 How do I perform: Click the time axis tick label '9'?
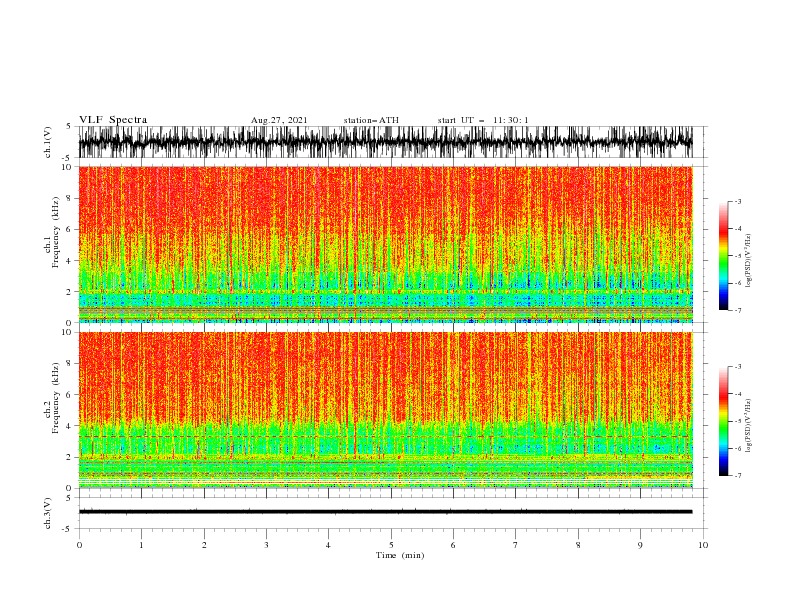coord(640,545)
